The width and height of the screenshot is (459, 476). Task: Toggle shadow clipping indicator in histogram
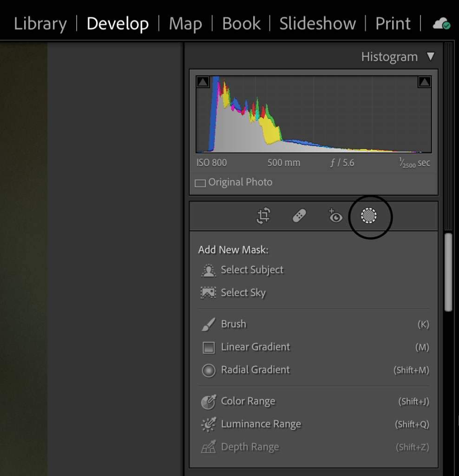tap(203, 82)
